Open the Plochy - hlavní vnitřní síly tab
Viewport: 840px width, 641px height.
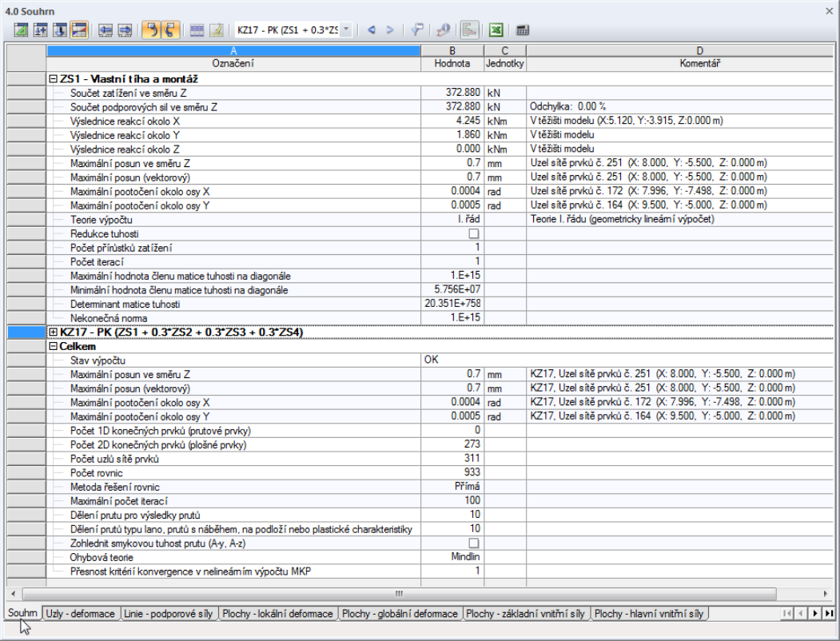pyautogui.click(x=649, y=614)
